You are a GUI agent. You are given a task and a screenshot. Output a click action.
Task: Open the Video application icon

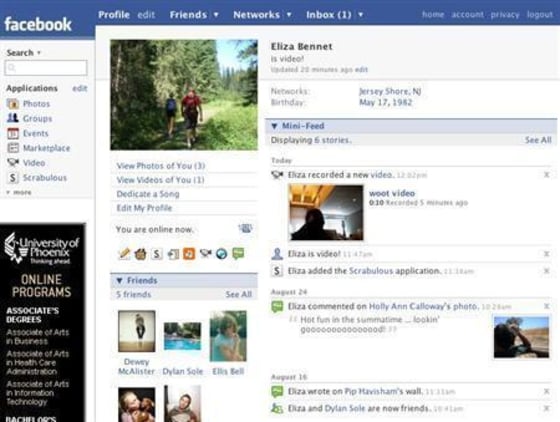pos(13,163)
